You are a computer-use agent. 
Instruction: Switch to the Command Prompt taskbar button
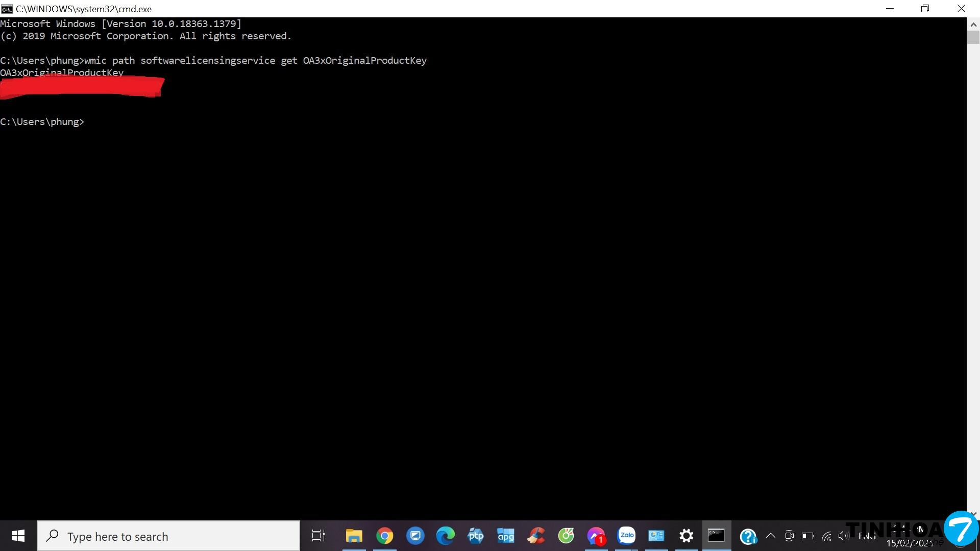click(x=716, y=536)
